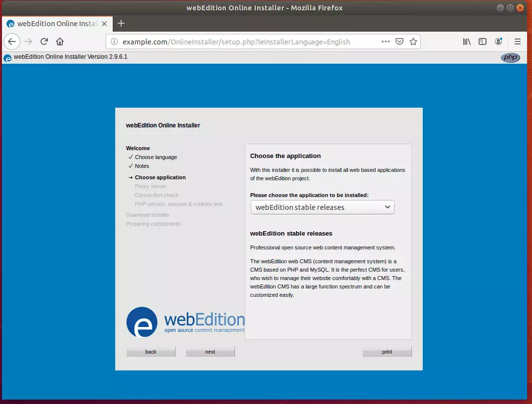Screen dimensions: 532x404
Task: Click the Preparing components step
Action: tap(153, 224)
